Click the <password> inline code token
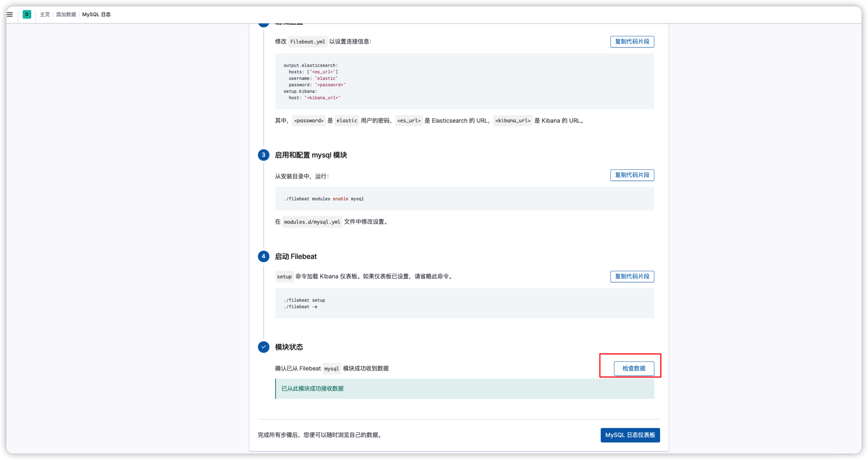The height and width of the screenshot is (460, 868). coord(308,120)
